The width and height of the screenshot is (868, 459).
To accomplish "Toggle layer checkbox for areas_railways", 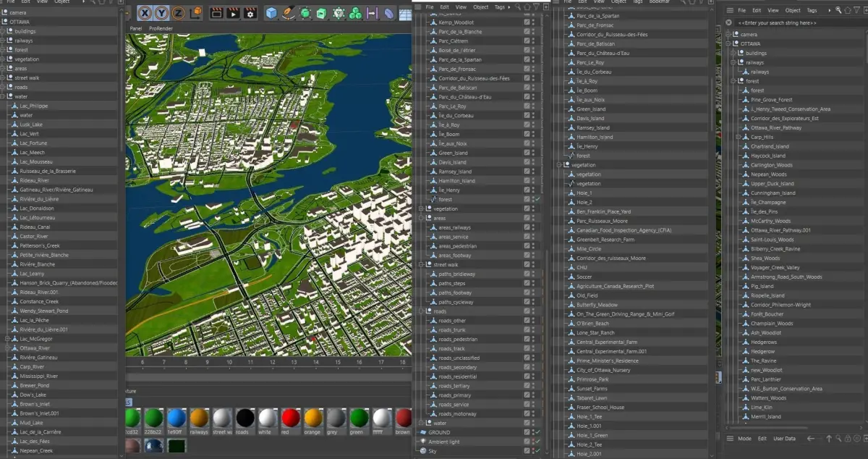I will tap(527, 227).
